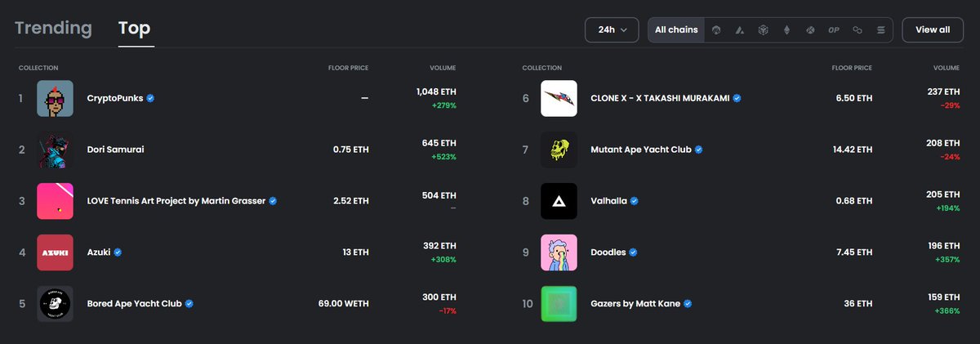Open Bored Ape Yacht Club name link

tap(135, 304)
